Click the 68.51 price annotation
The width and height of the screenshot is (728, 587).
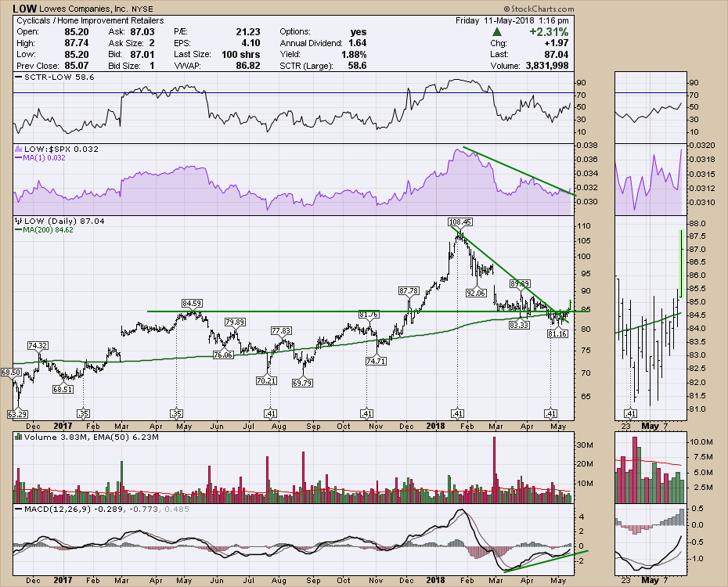coord(63,389)
